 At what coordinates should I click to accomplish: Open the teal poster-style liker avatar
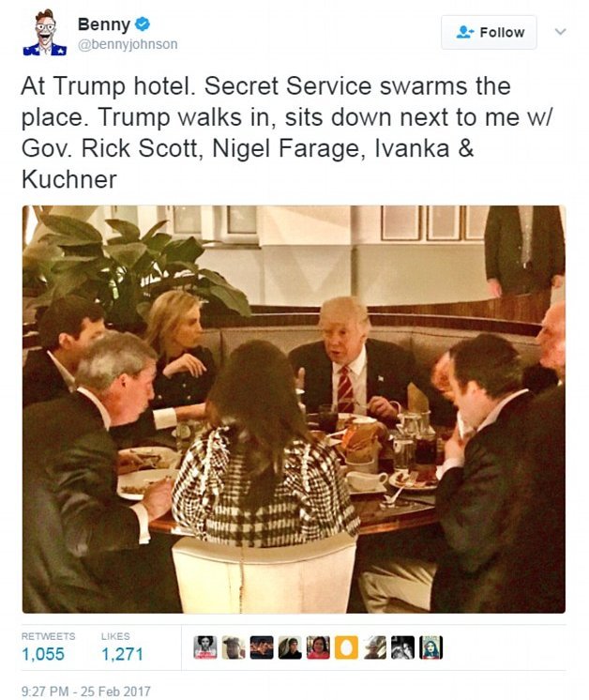[x=431, y=647]
